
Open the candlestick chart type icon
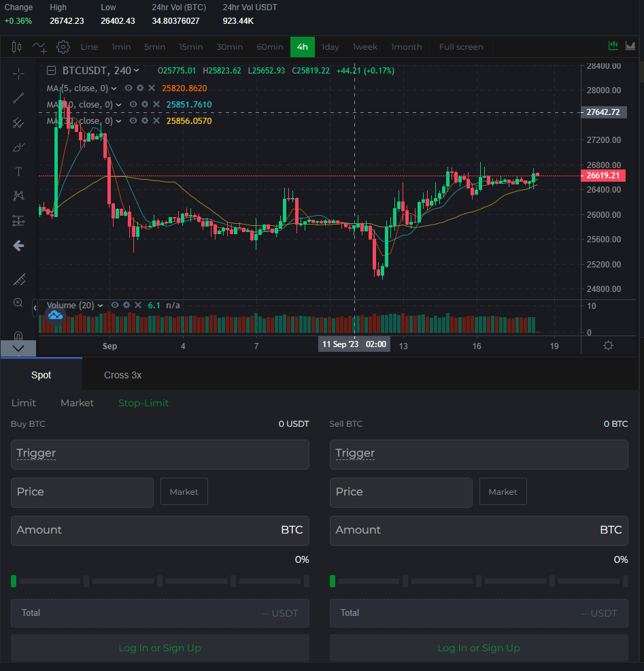click(17, 47)
